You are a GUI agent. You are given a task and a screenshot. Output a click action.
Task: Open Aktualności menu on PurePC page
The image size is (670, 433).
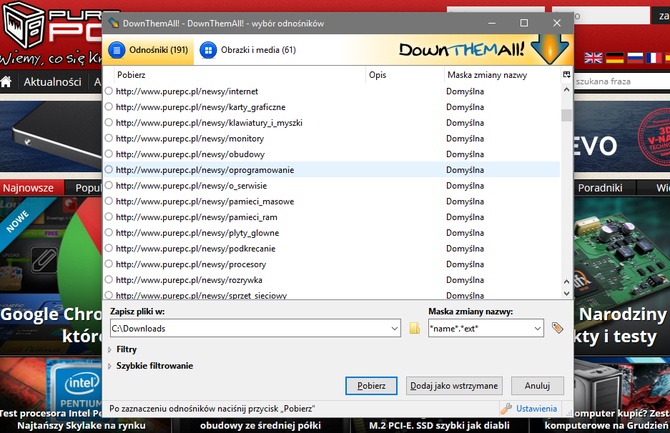click(52, 82)
